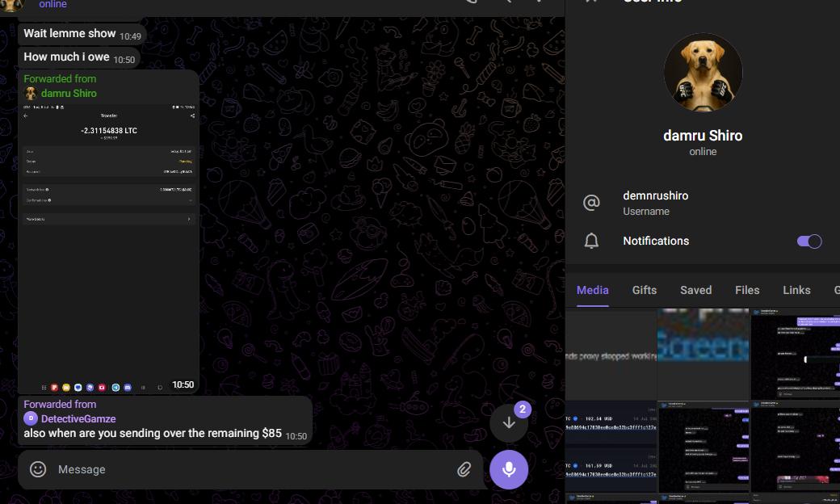Click damru Shiro's small forwarded-message avatar
The height and width of the screenshot is (504, 840).
tap(31, 93)
